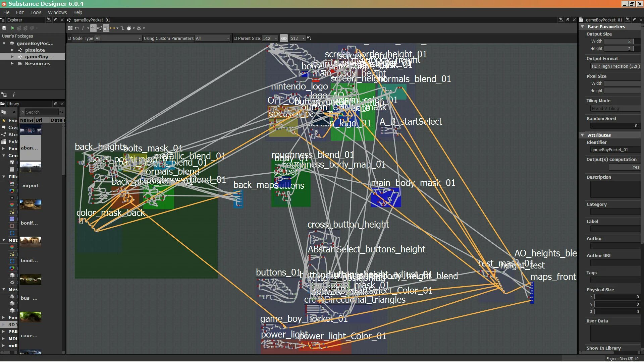The width and height of the screenshot is (644, 362).
Task: Open the Tools menu
Action: [x=36, y=12]
